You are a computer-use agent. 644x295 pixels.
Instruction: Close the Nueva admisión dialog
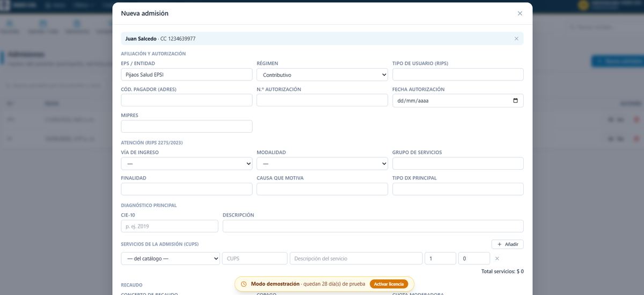click(x=519, y=13)
